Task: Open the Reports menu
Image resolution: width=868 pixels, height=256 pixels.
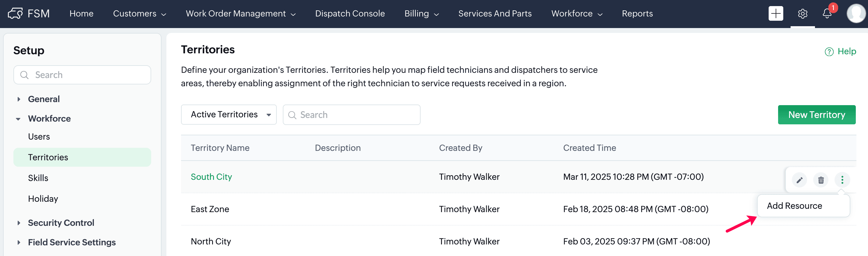Action: [637, 13]
